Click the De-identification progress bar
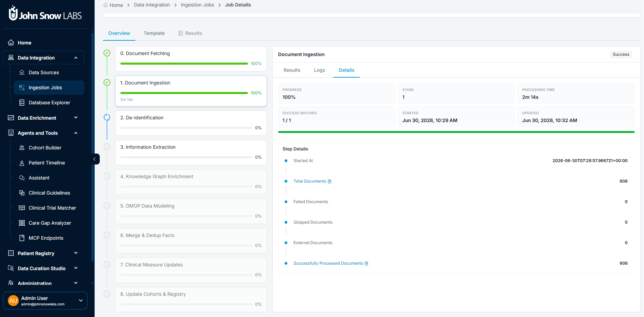The width and height of the screenshot is (644, 317). pyautogui.click(x=186, y=128)
